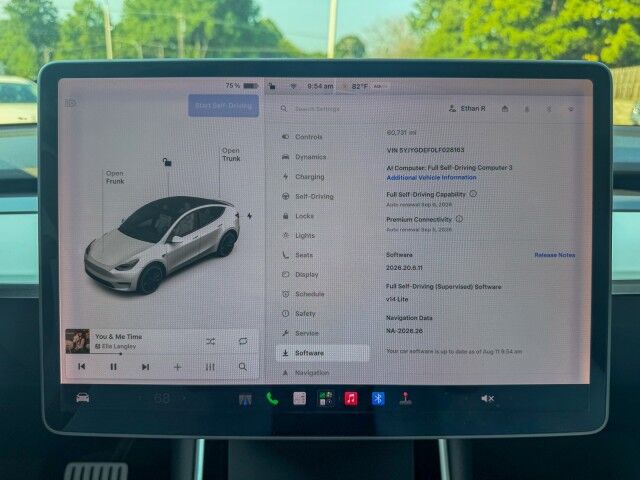The height and width of the screenshot is (480, 640).
Task: Unmute the volume speaker icon
Action: click(x=487, y=398)
